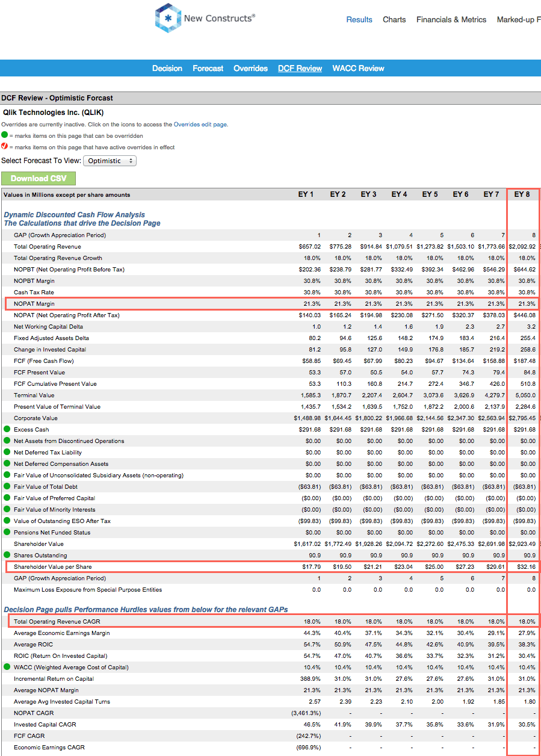Click EY 1 Average Economic Earnings Margin 44.3%
The width and height of the screenshot is (541, 756).
pyautogui.click(x=313, y=633)
